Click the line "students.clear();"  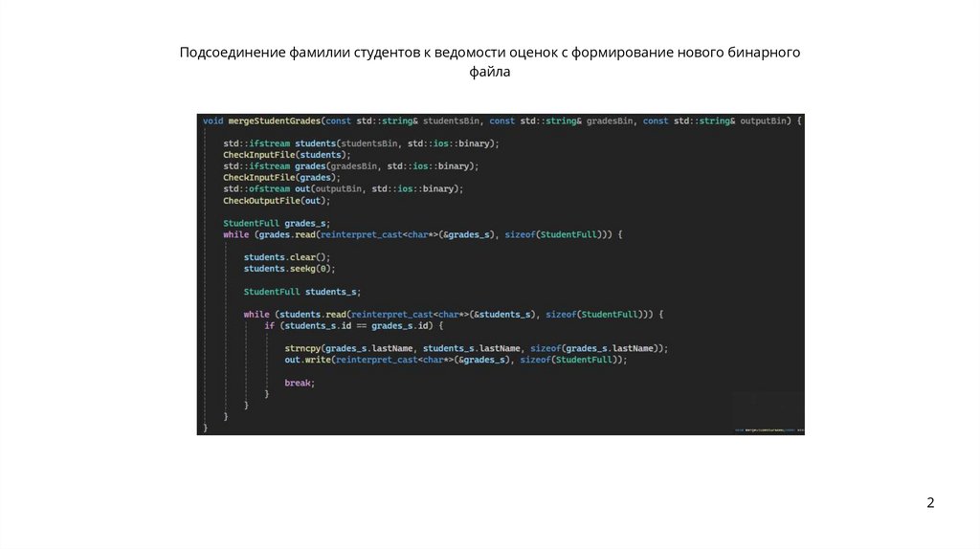click(x=287, y=257)
